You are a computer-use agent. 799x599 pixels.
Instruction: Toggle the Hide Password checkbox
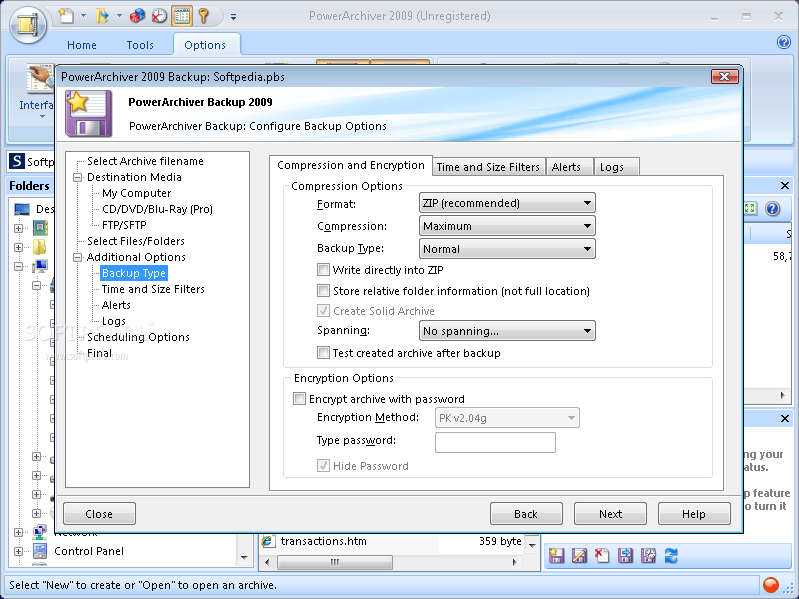coord(323,466)
